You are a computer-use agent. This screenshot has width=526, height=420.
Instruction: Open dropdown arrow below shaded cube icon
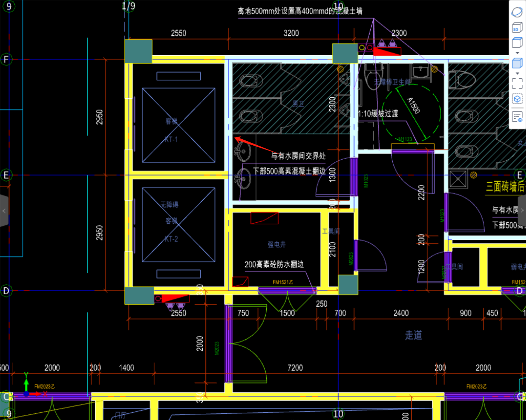click(517, 73)
